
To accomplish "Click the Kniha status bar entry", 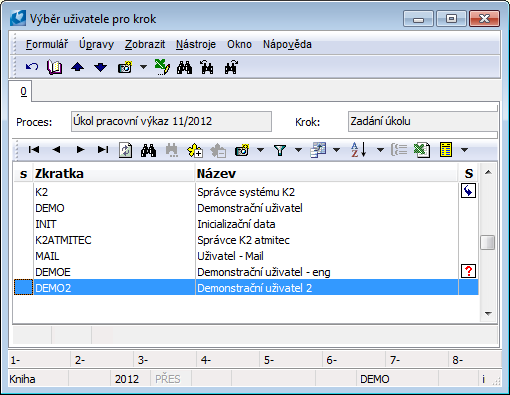I will point(22,379).
